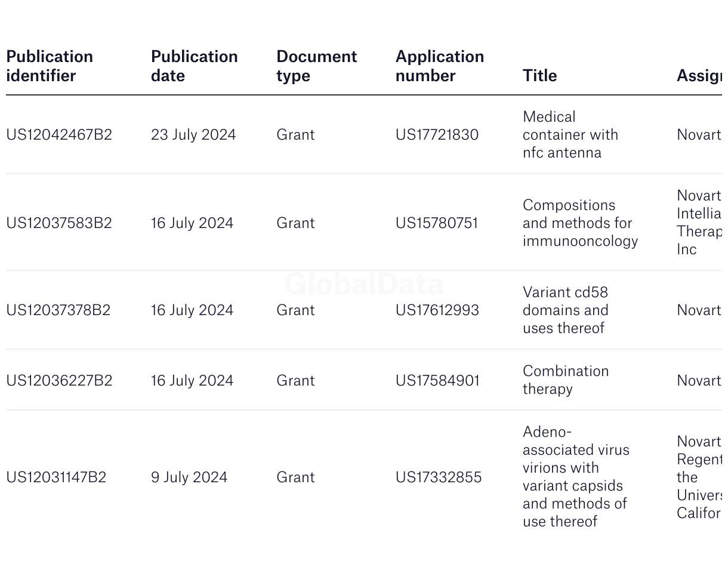Open "Compositions and methods for immunooncology" title

coord(580,223)
